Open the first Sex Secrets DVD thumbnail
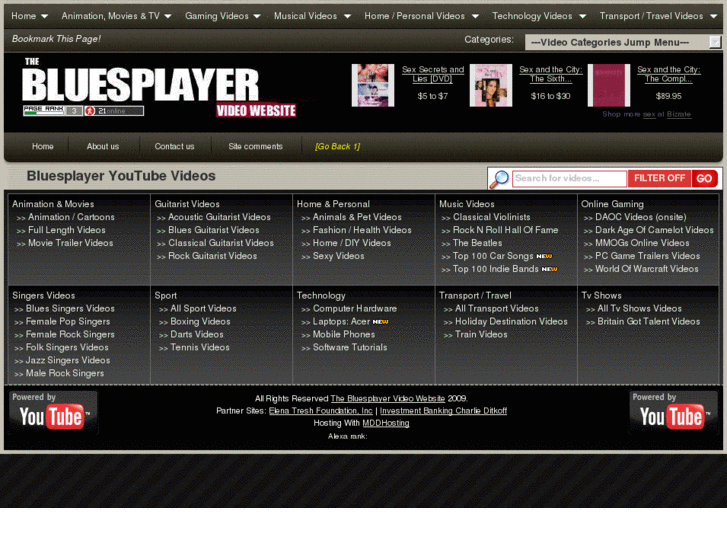 [x=372, y=85]
